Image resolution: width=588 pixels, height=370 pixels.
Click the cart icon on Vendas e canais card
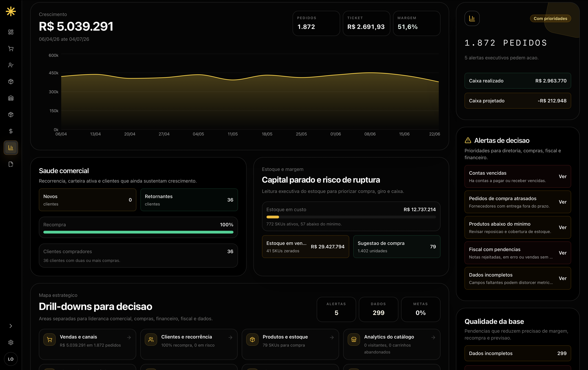click(50, 339)
